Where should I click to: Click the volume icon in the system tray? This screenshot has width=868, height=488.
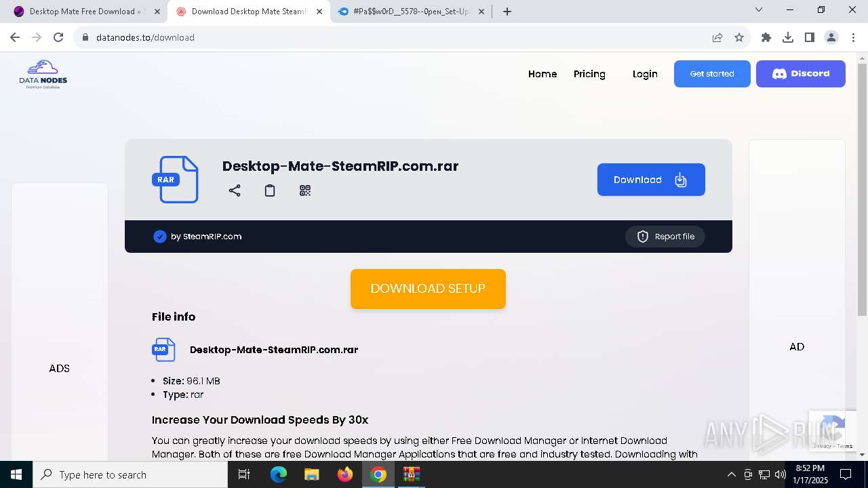(x=781, y=474)
